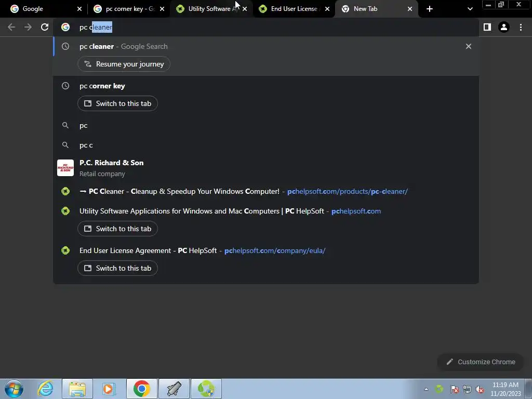The height and width of the screenshot is (399, 532).
Task: Select the 'pc' search suggestion
Action: (266, 126)
